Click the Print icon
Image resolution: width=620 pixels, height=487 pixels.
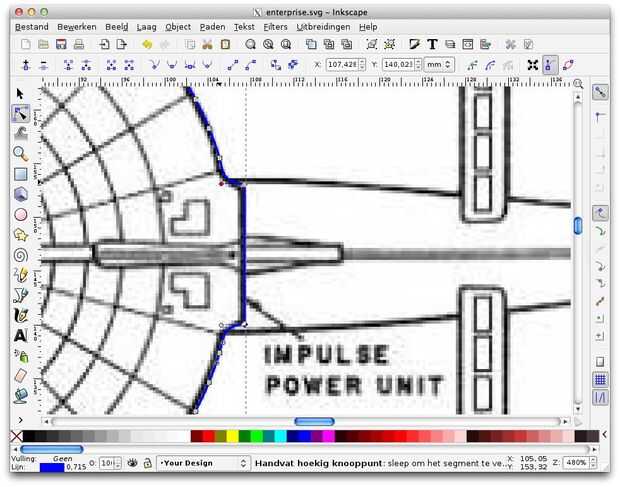coord(79,44)
